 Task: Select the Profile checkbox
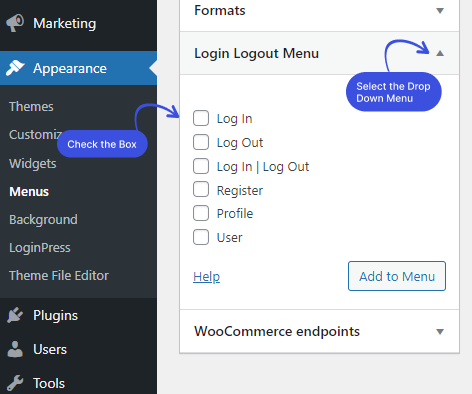(201, 213)
